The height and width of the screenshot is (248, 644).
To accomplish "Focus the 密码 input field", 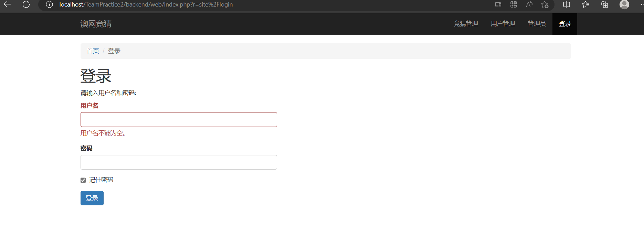I will point(179,162).
